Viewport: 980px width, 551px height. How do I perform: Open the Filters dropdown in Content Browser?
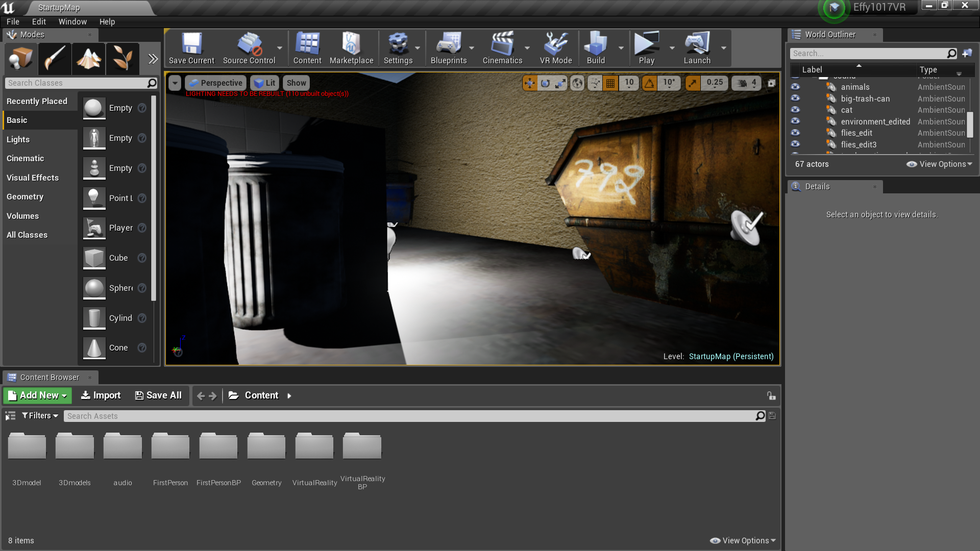pos(40,416)
